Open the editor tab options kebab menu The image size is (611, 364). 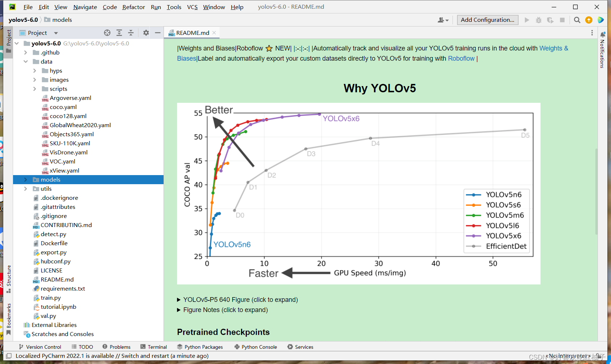[592, 33]
